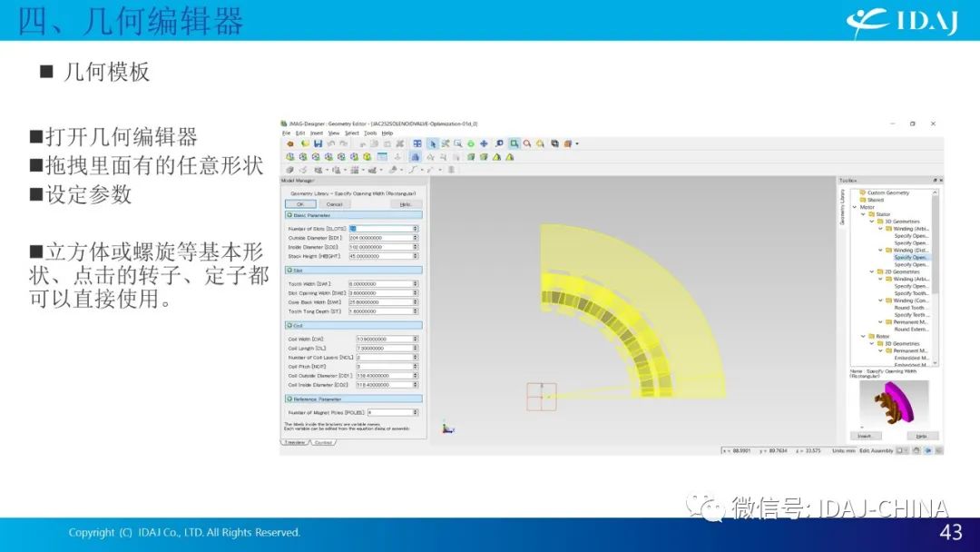Click the blue grid layout toolbar icon
The width and height of the screenshot is (980, 552).
point(417,143)
